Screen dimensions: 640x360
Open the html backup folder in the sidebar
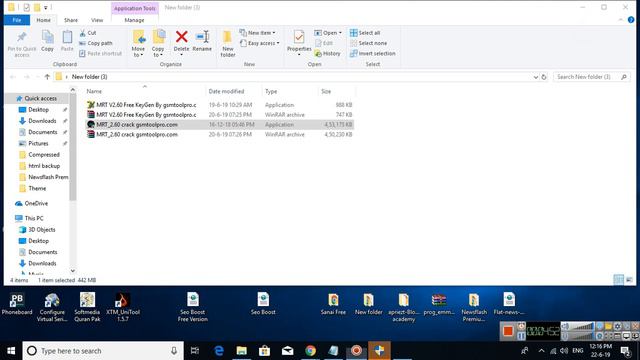point(40,166)
